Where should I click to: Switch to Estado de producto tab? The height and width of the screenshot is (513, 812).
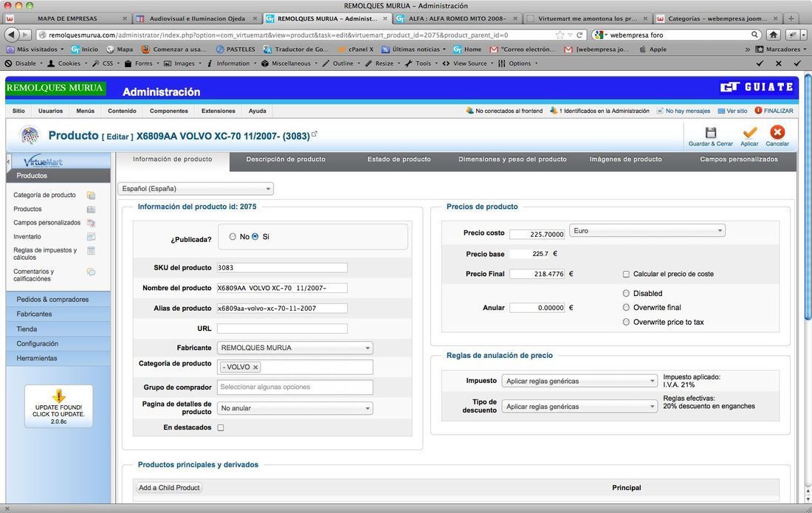coord(399,159)
